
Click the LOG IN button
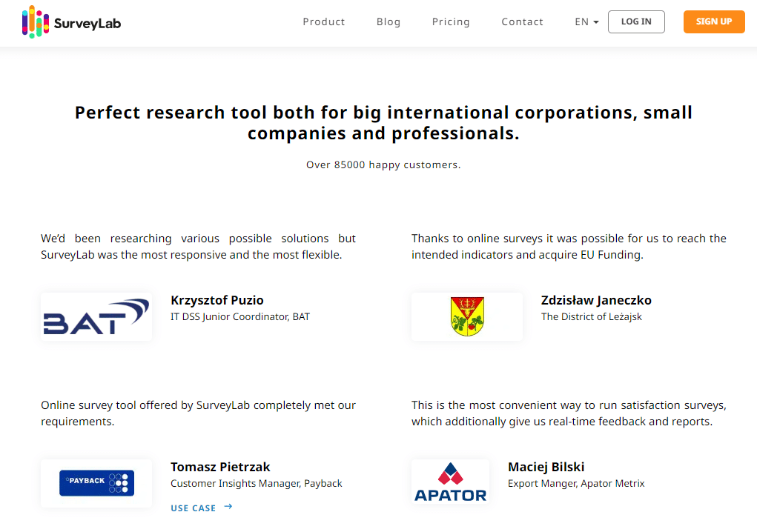[x=636, y=21]
